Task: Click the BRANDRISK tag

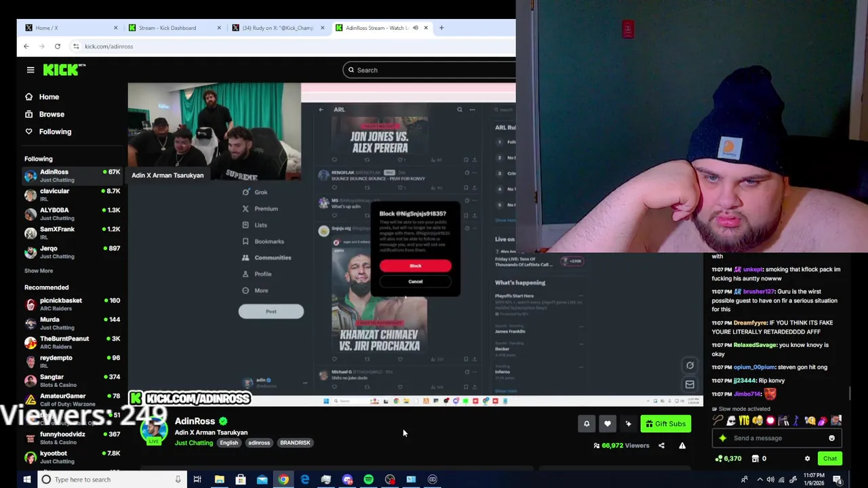Action: pyautogui.click(x=295, y=443)
